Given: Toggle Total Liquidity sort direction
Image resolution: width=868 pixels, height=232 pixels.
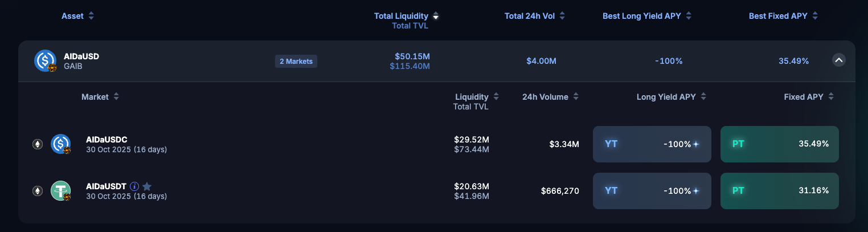Looking at the screenshot, I should (x=436, y=16).
